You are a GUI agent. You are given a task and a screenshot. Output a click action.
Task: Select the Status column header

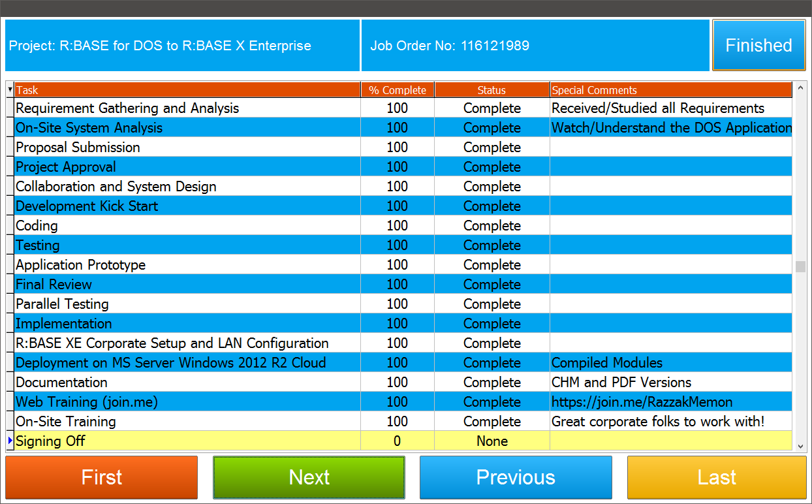(492, 90)
